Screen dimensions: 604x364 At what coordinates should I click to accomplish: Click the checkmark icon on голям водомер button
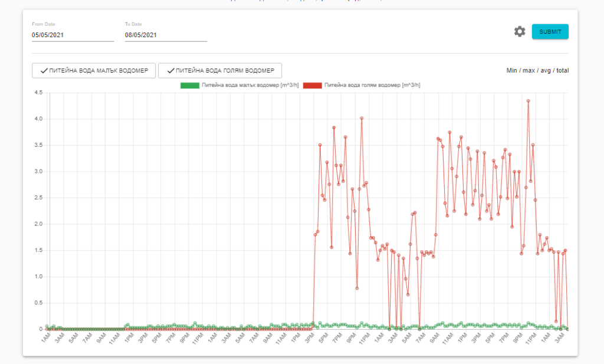[x=170, y=70]
